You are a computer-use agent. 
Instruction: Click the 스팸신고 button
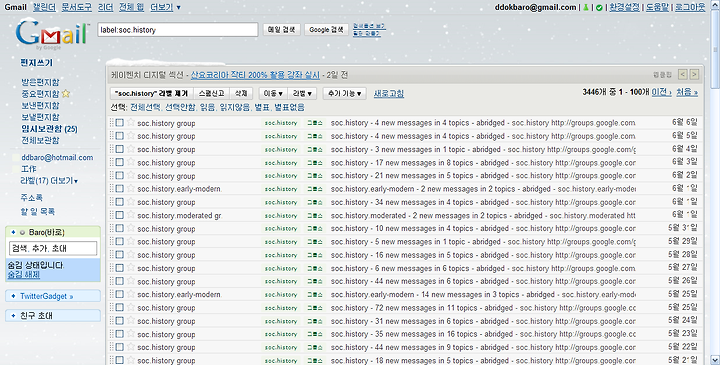coord(211,93)
